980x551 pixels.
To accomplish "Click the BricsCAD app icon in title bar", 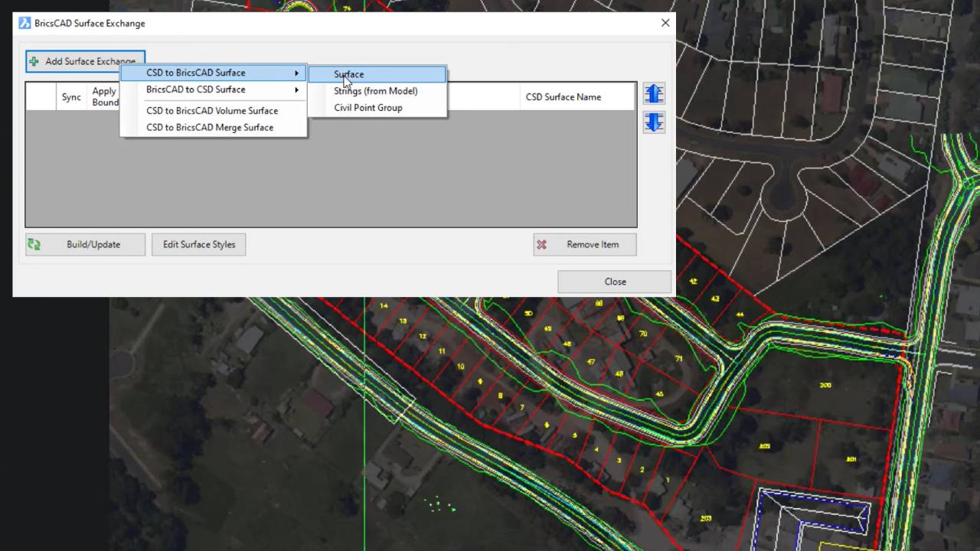I will click(x=24, y=23).
